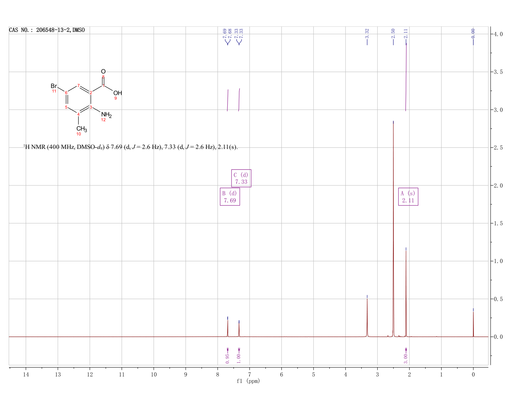Click the B (d) 7.69 multiplet box
The width and height of the screenshot is (532, 411).
[x=230, y=197]
